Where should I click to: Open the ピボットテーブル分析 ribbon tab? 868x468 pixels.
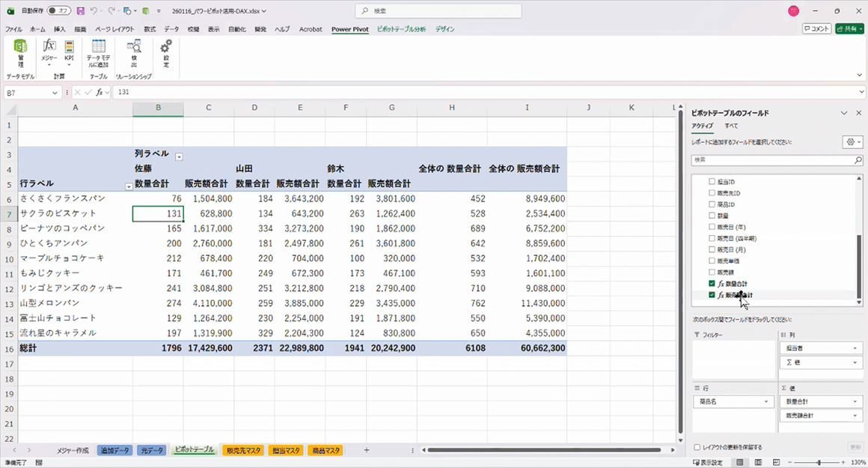coord(401,29)
